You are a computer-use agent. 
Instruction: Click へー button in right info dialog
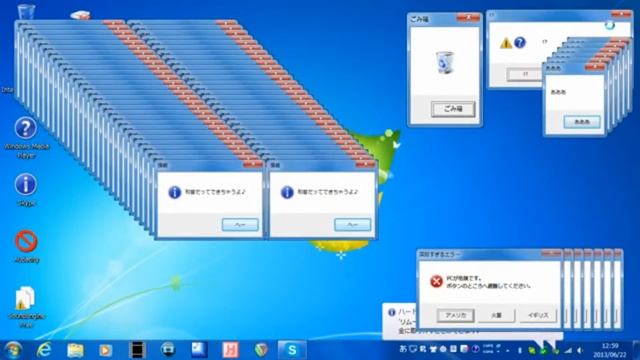(x=352, y=224)
